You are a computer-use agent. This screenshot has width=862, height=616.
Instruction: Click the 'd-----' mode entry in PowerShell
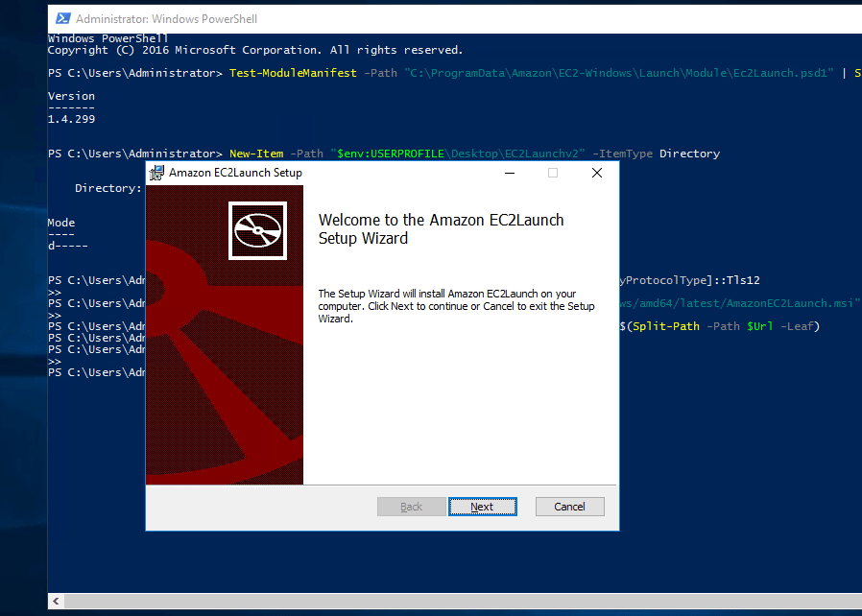[67, 247]
